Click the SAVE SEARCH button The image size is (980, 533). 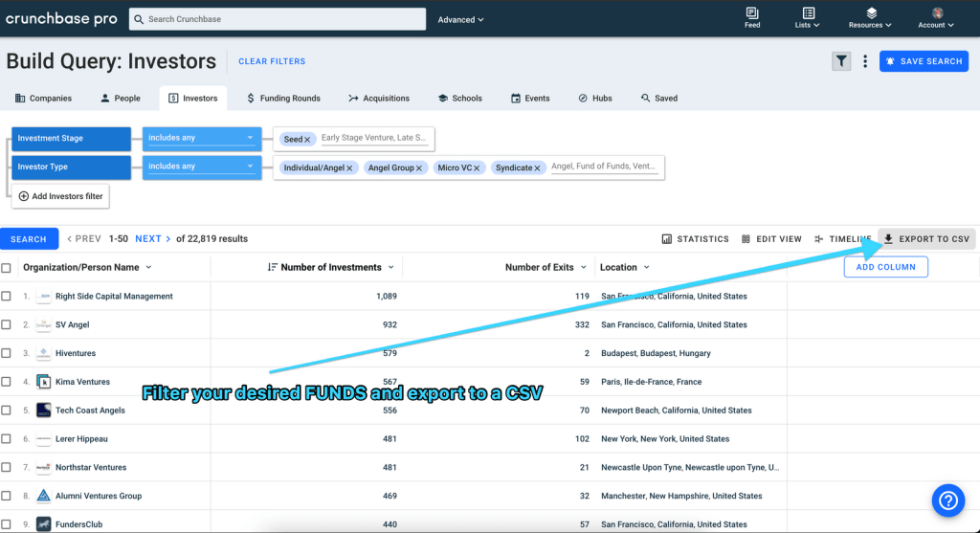[x=924, y=61]
